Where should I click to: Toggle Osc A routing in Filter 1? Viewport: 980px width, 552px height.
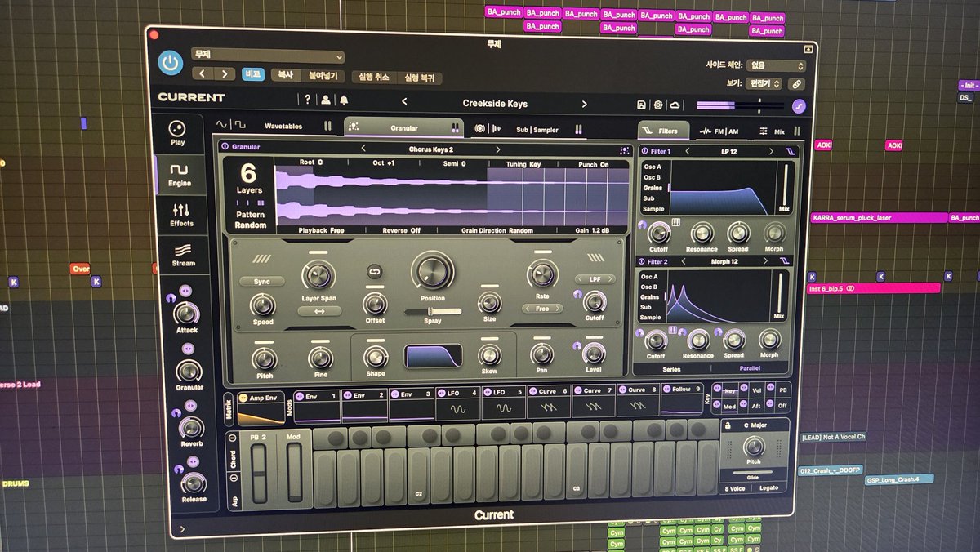coord(653,167)
